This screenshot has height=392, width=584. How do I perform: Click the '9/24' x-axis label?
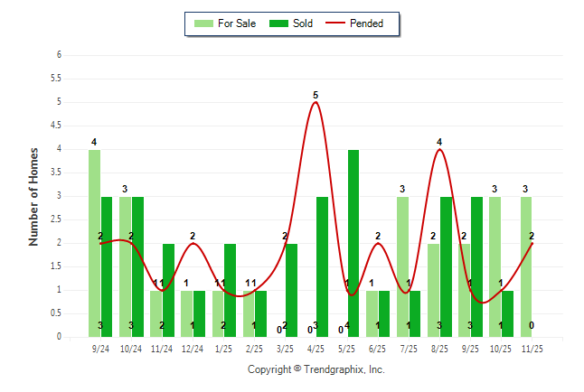pyautogui.click(x=100, y=348)
